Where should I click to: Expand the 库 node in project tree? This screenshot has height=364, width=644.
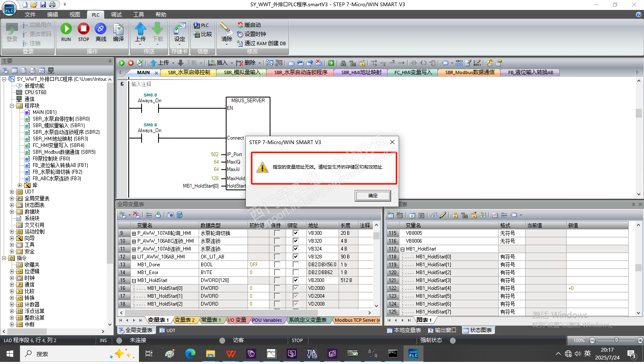[20, 185]
